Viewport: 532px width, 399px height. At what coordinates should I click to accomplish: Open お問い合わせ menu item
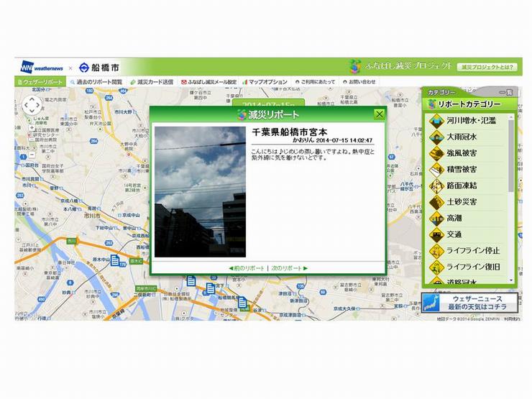tap(359, 82)
